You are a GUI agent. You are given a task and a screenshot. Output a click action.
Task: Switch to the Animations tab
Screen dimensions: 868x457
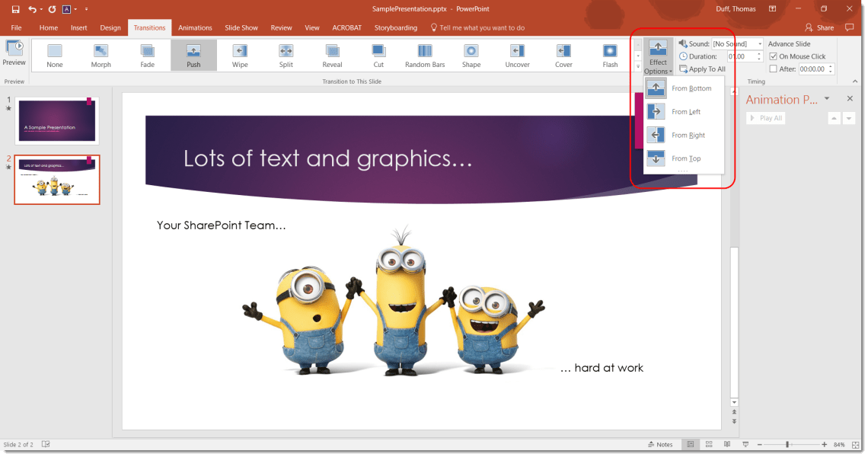[195, 27]
